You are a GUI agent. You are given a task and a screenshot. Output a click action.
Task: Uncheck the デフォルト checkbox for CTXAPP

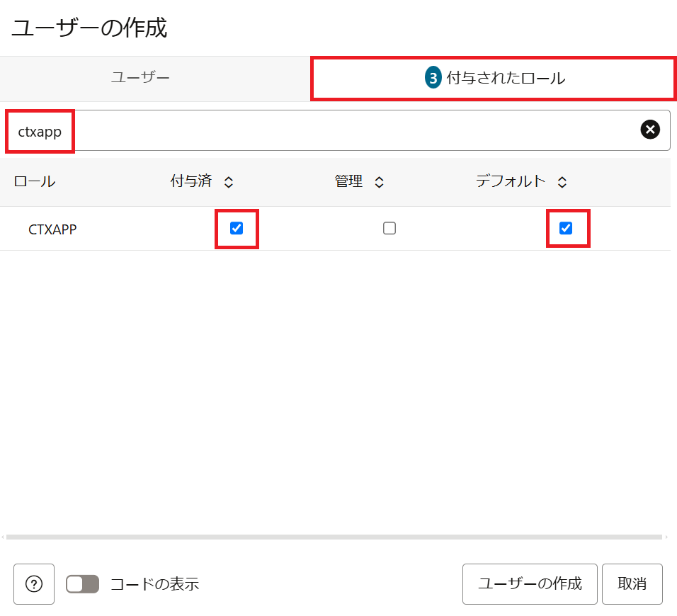click(566, 228)
